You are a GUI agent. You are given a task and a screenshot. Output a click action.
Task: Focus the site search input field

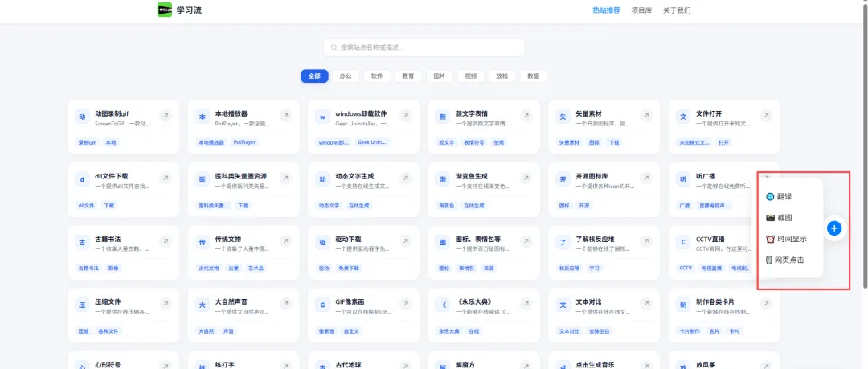click(x=424, y=47)
